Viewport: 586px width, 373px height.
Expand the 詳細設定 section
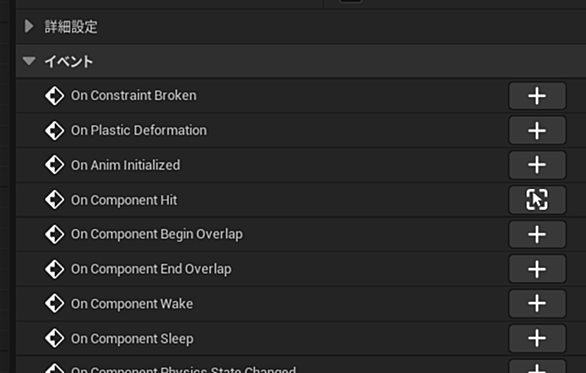pyautogui.click(x=29, y=26)
